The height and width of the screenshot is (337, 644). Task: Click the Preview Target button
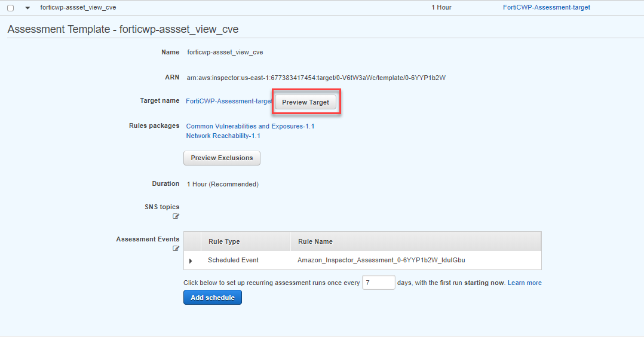click(x=306, y=102)
